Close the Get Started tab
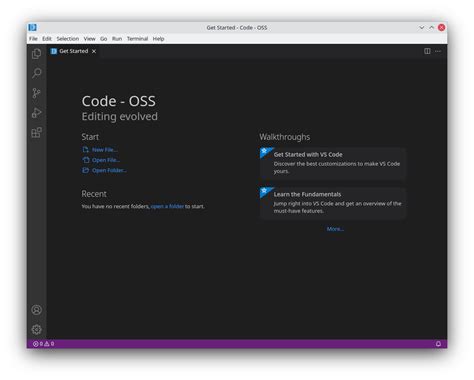 [94, 51]
